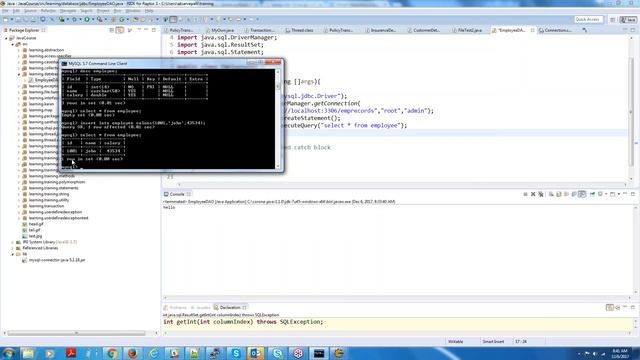Click Remove Launch console X icon

[x=533, y=194]
